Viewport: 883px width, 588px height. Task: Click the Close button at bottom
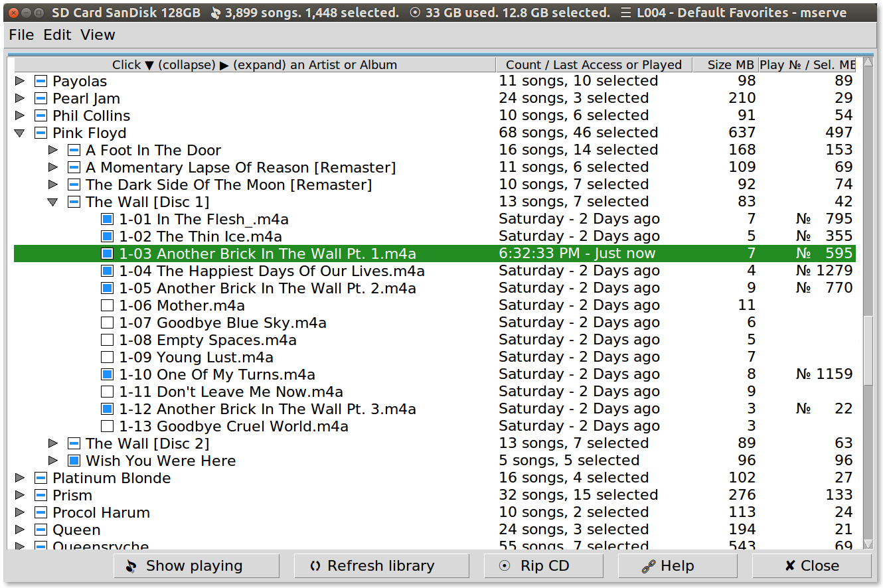tap(811, 566)
